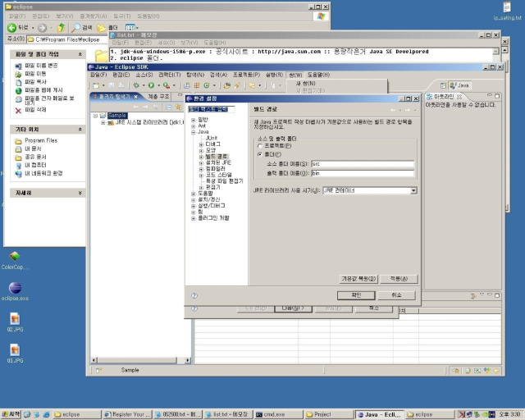Click the New Java Class toolbar icon
This screenshot has width=525, height=420.
(207, 86)
